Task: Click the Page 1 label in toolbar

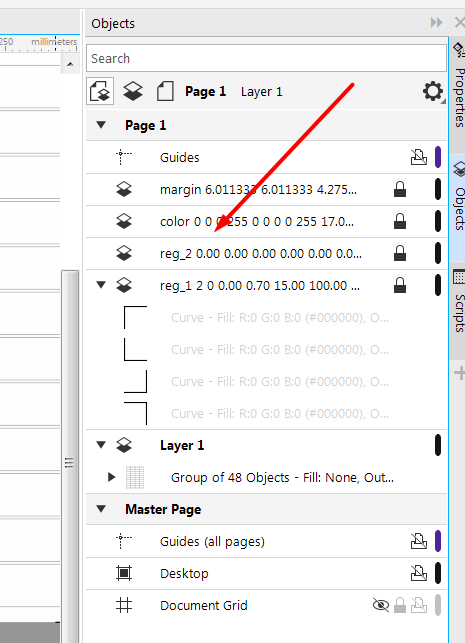Action: pyautogui.click(x=205, y=91)
